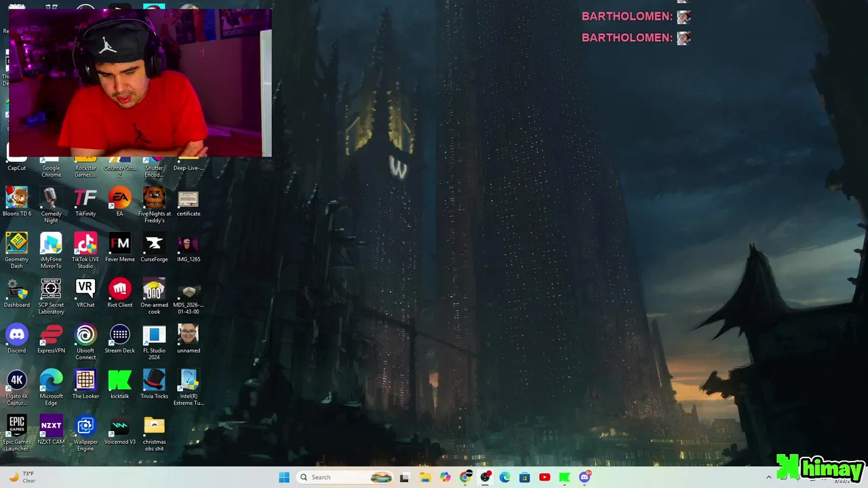Click the Discord desktop shortcut
The width and height of the screenshot is (868, 488).
click(x=17, y=339)
